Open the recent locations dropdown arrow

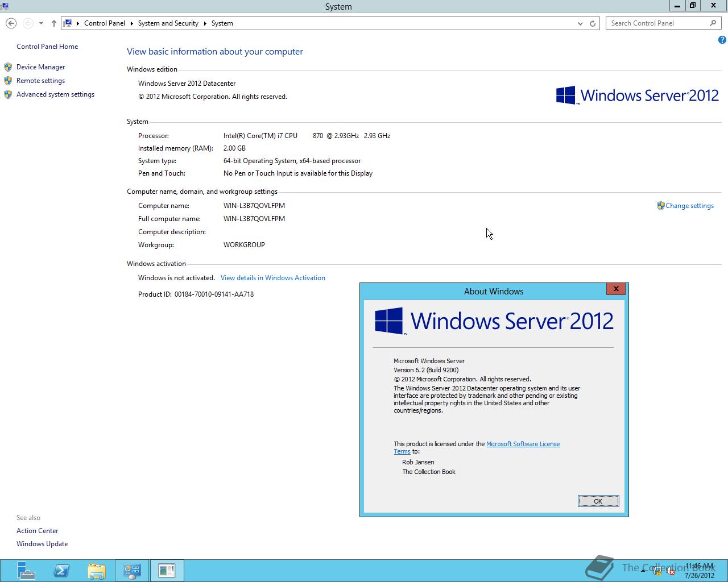[x=41, y=23]
